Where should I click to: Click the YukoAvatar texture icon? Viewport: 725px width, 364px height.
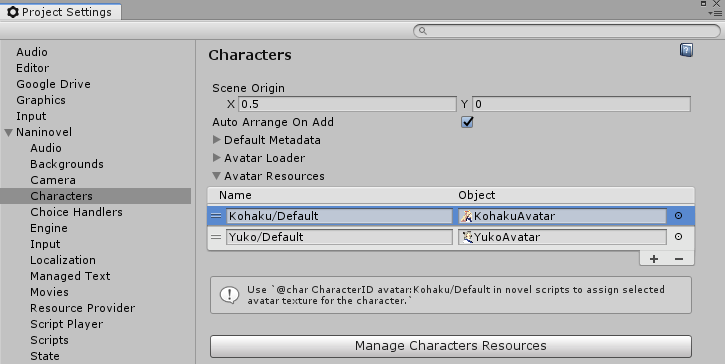coord(467,237)
